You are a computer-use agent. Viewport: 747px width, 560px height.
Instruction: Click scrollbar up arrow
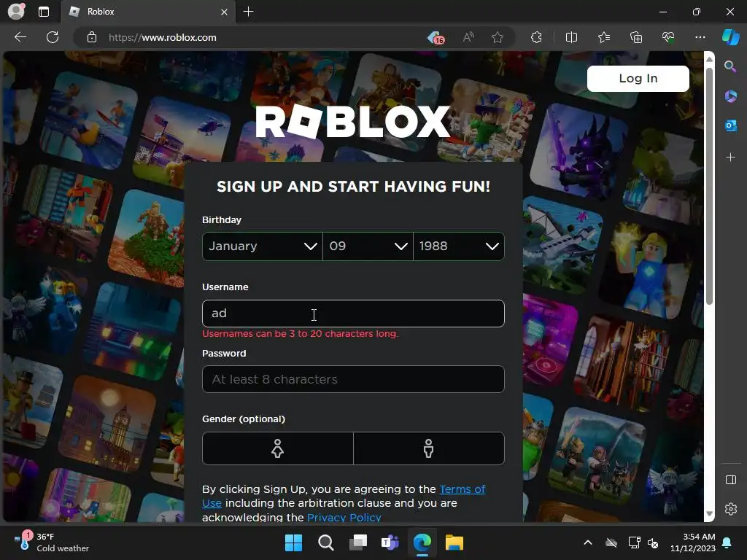(709, 59)
